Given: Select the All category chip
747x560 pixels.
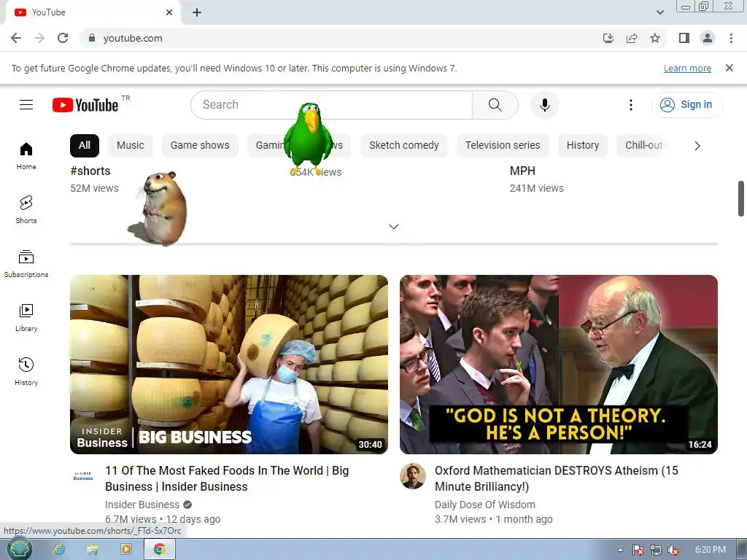Looking at the screenshot, I should [85, 146].
